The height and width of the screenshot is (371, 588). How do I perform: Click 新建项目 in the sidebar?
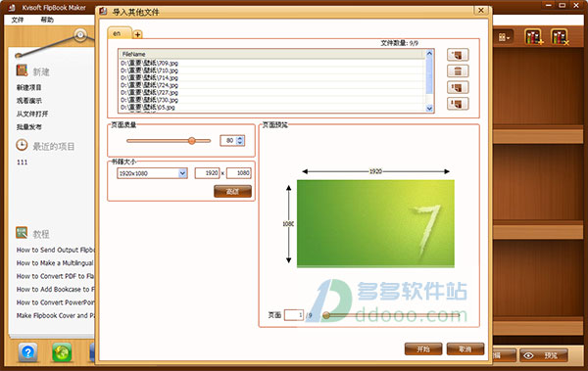[28, 87]
